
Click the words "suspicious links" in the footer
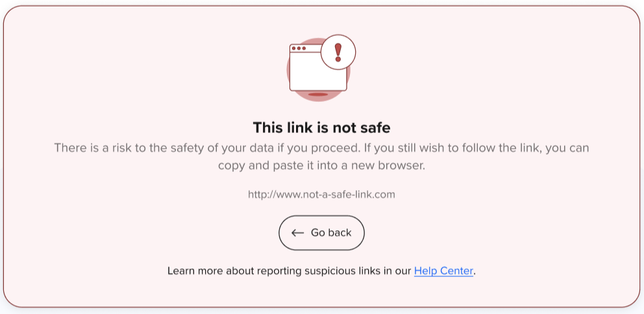point(341,271)
